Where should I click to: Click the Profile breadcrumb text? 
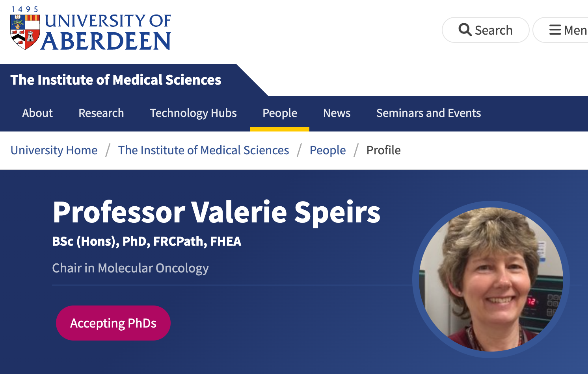383,150
